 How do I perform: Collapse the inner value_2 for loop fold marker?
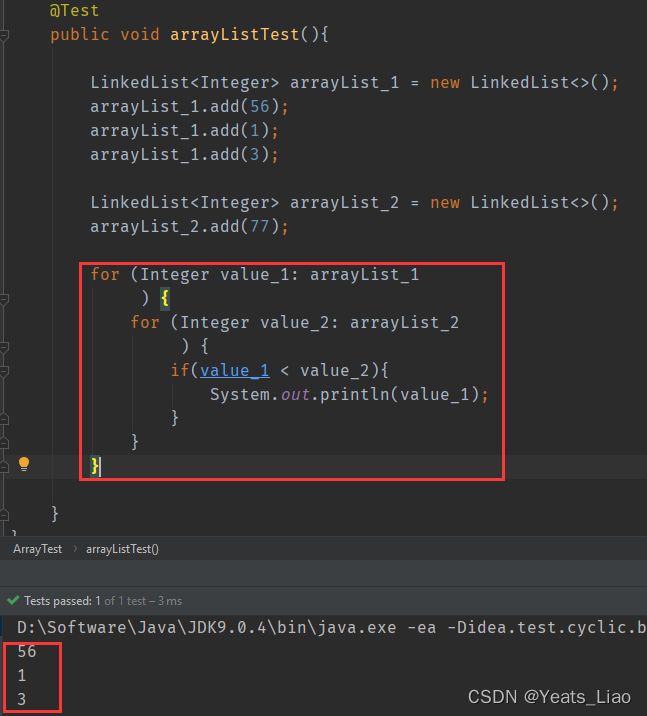coord(4,347)
